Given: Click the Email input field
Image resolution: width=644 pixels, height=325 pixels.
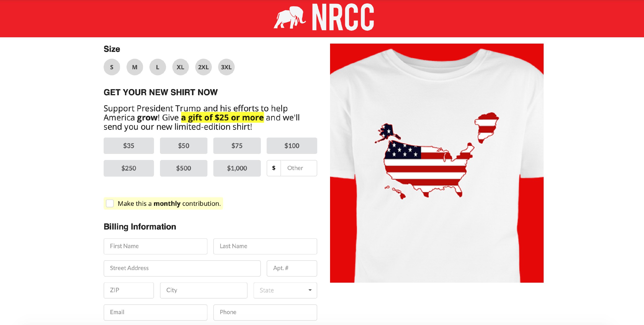Looking at the screenshot, I should 155,312.
